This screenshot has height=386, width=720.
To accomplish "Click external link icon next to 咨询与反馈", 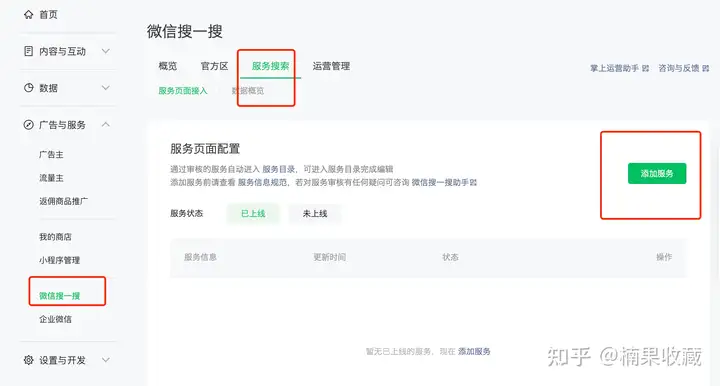I will [706, 68].
